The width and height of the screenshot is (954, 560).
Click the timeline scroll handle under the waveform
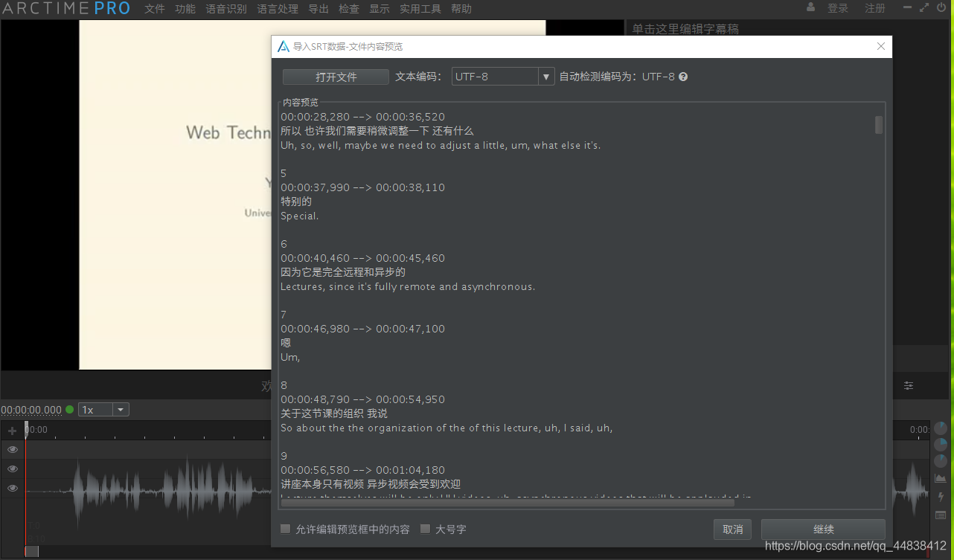coord(31,551)
